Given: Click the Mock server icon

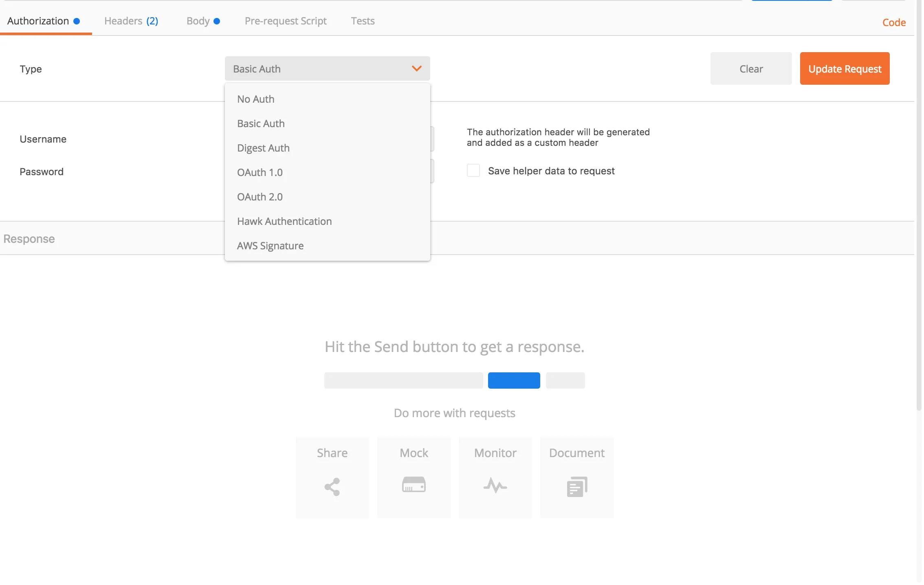Looking at the screenshot, I should click(x=414, y=485).
